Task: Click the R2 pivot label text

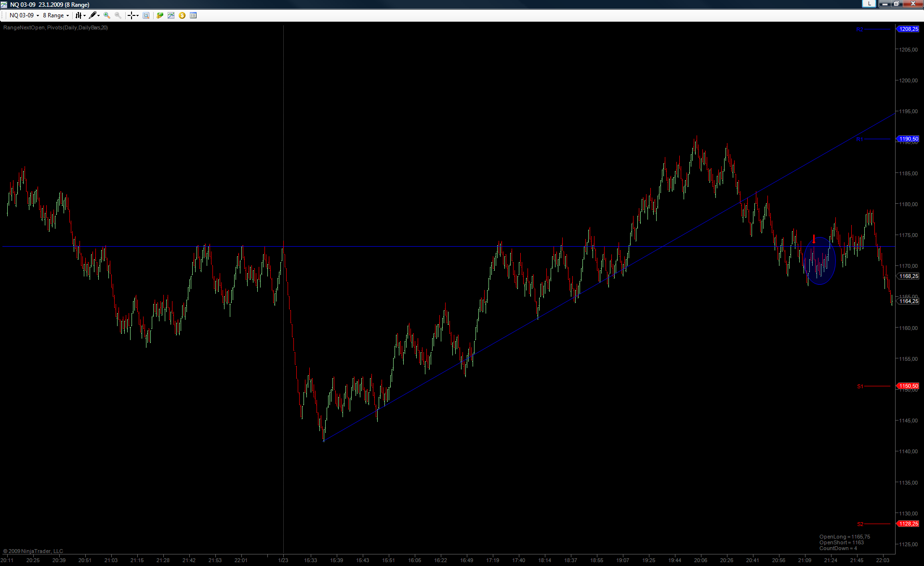Action: click(859, 30)
